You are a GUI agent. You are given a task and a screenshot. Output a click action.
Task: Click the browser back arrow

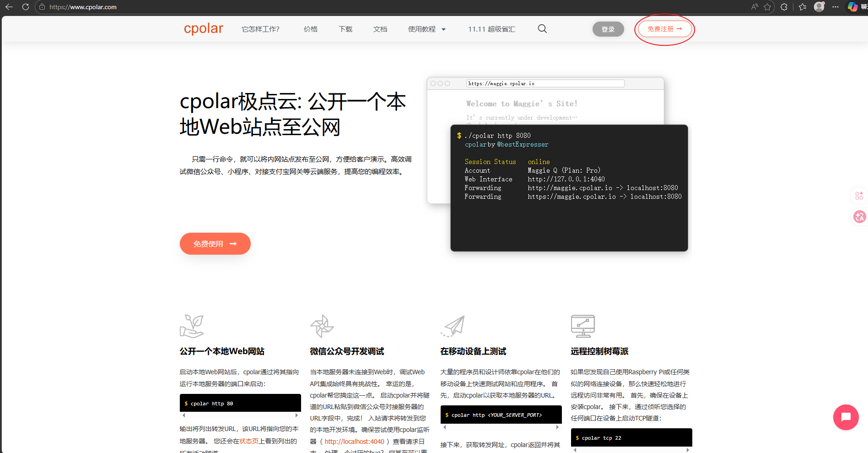click(x=9, y=7)
